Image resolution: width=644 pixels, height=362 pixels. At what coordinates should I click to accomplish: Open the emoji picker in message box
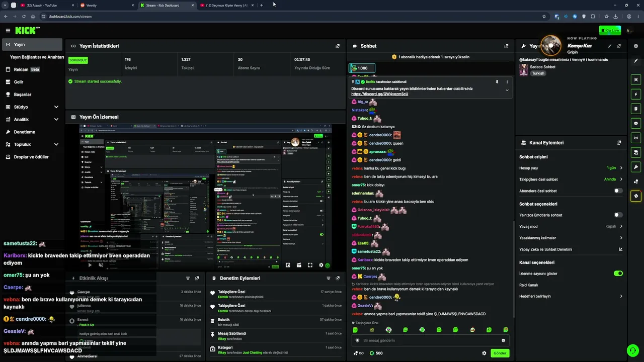[x=503, y=340]
